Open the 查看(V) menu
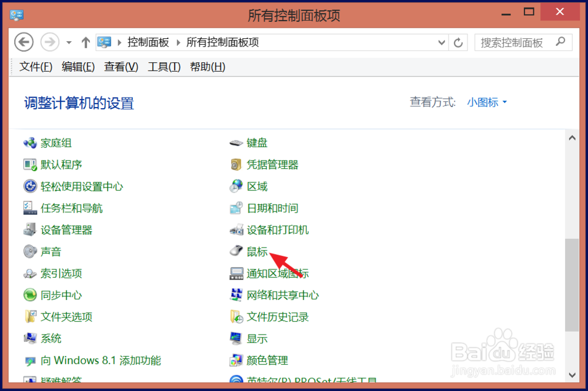Image resolution: width=588 pixels, height=391 pixels. point(121,66)
